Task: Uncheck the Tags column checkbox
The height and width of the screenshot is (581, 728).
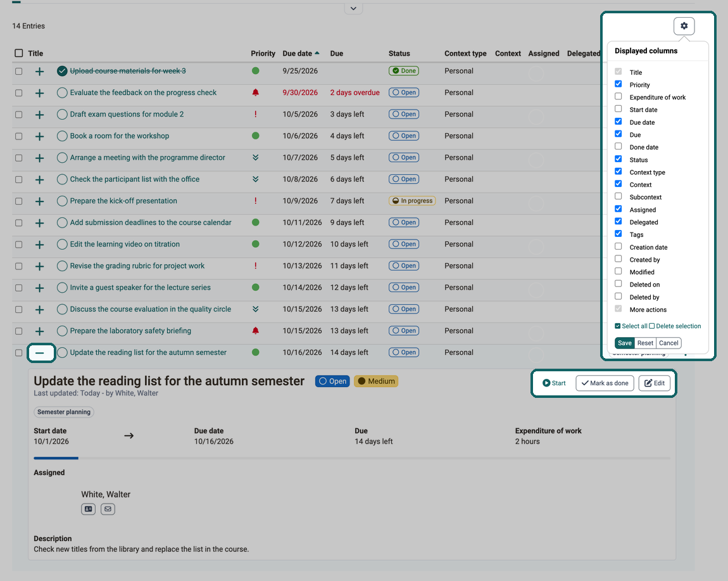Action: (x=618, y=234)
